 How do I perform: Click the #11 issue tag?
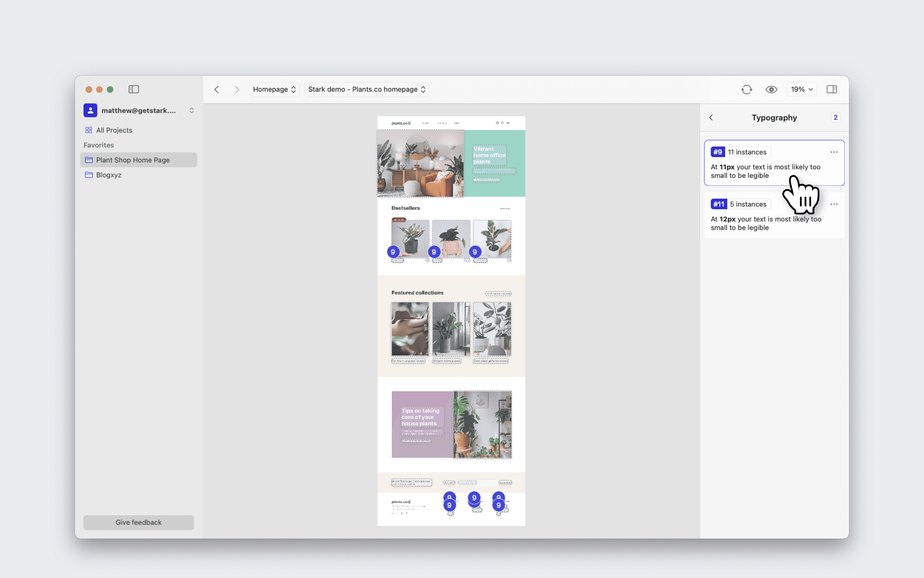click(719, 204)
